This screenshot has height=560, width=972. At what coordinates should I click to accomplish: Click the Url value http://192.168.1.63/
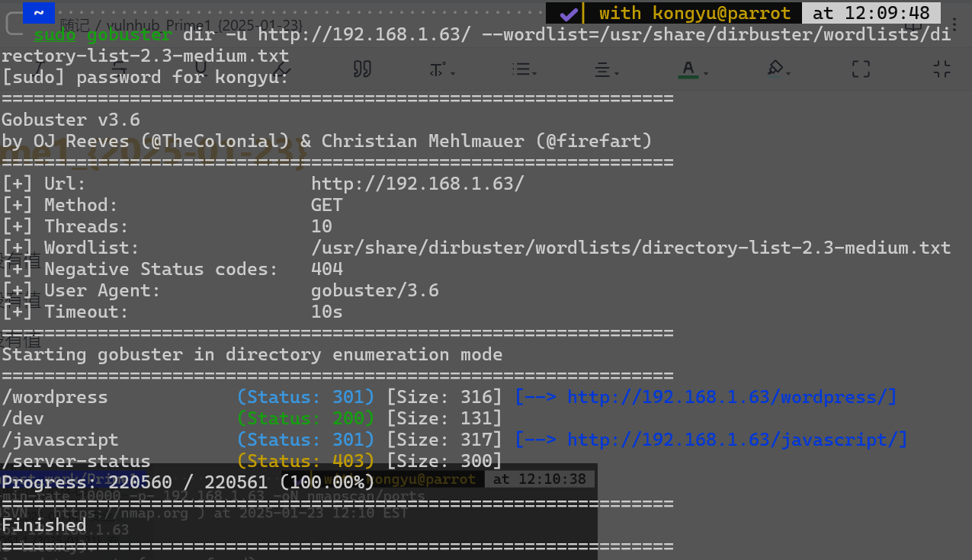418,184
